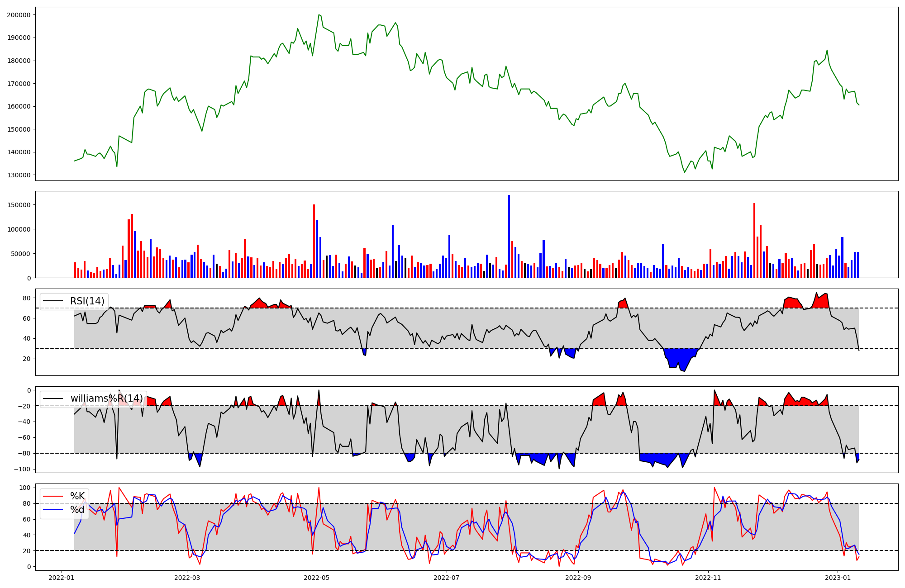Click the 130000 price axis tick label
This screenshot has width=905, height=588.
click(x=19, y=175)
